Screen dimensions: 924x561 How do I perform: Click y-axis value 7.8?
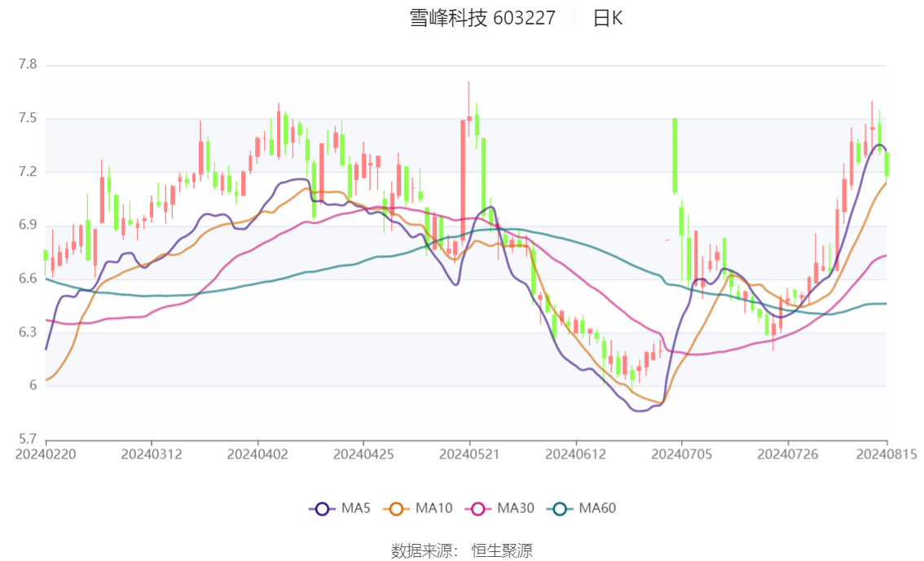click(28, 64)
